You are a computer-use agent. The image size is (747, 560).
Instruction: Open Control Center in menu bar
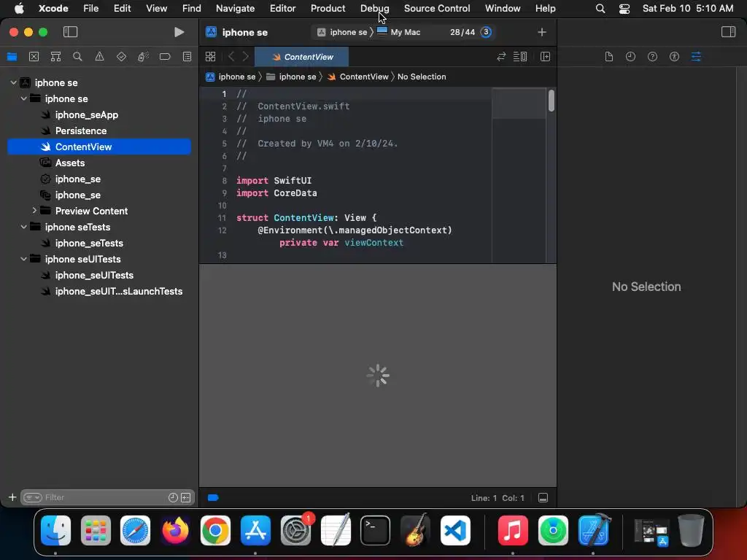pyautogui.click(x=624, y=8)
